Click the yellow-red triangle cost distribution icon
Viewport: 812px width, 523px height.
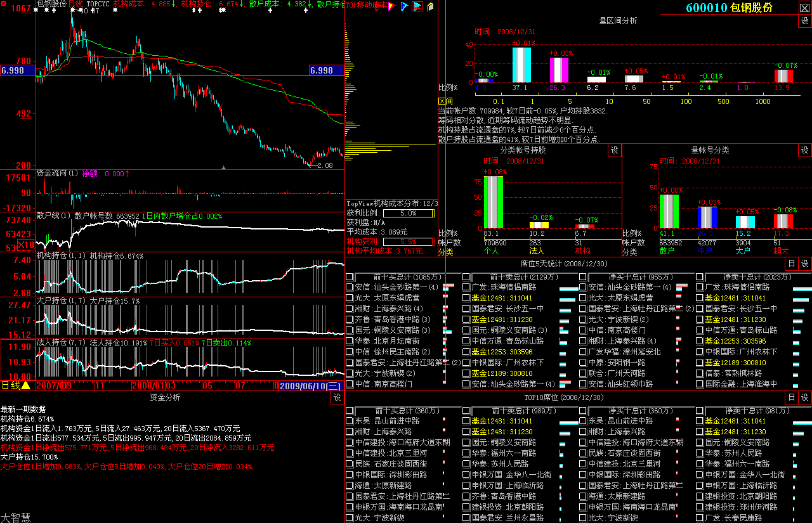(x=391, y=6)
